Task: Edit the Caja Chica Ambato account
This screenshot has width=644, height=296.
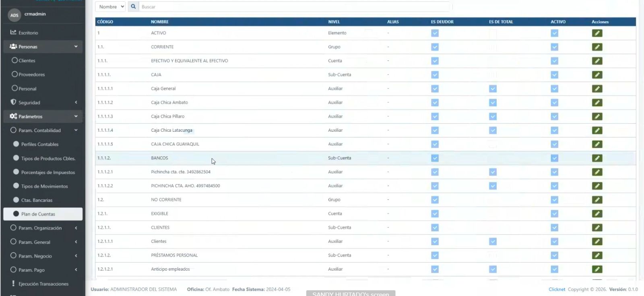Action: coord(597,103)
